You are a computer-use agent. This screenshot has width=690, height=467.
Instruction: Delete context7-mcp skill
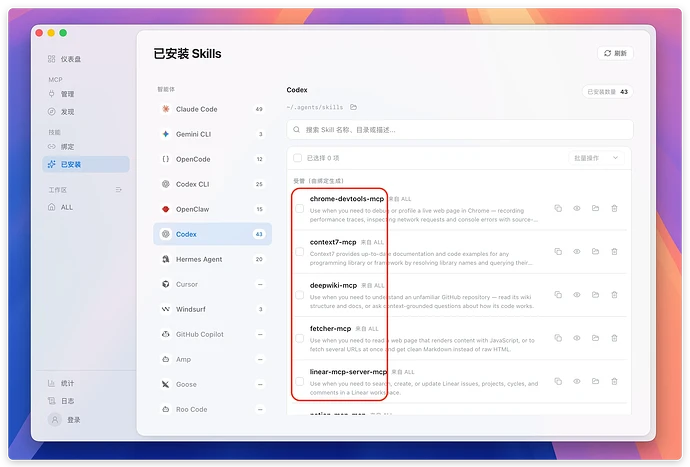point(614,252)
